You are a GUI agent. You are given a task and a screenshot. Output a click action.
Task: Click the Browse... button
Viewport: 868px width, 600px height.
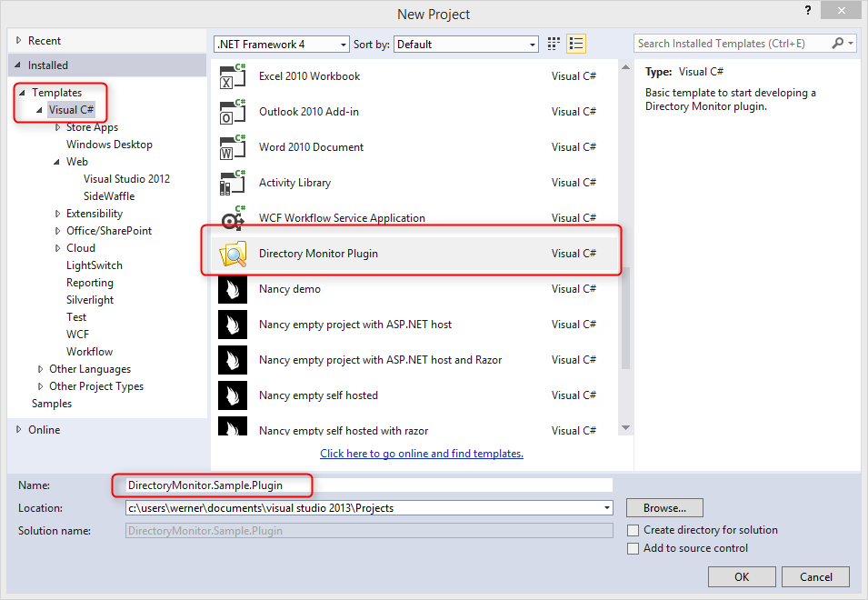(664, 508)
